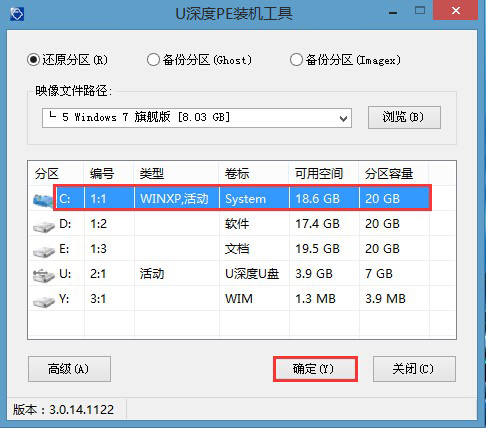Select the U: partition row
486x428 pixels.
tap(243, 274)
